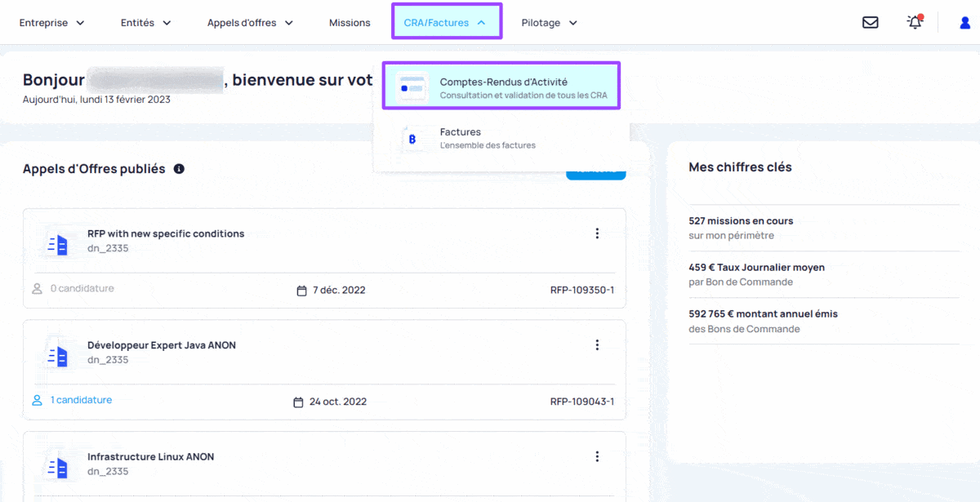The height and width of the screenshot is (502, 980).
Task: Go to the Missions tab
Action: pyautogui.click(x=350, y=23)
